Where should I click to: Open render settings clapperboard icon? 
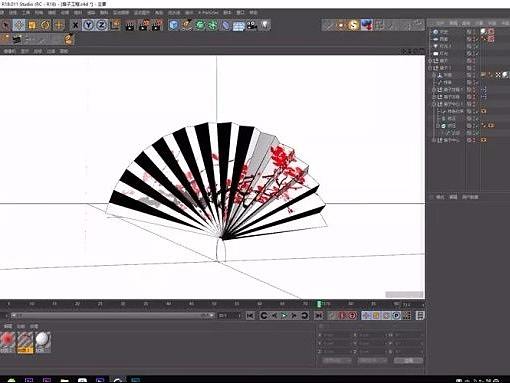point(157,25)
